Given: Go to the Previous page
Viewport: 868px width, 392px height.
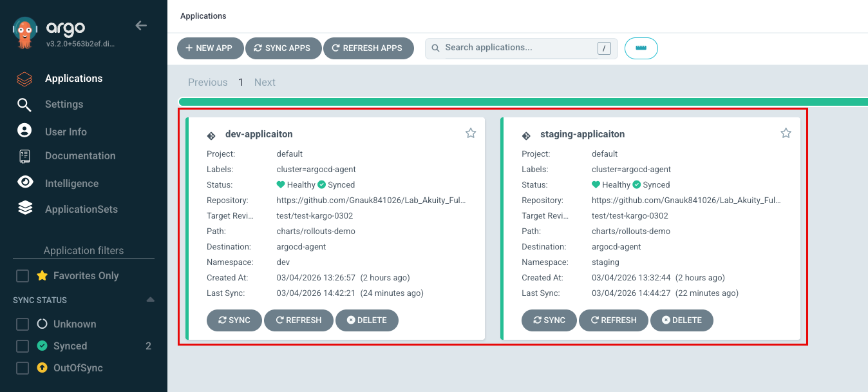Looking at the screenshot, I should (x=207, y=83).
